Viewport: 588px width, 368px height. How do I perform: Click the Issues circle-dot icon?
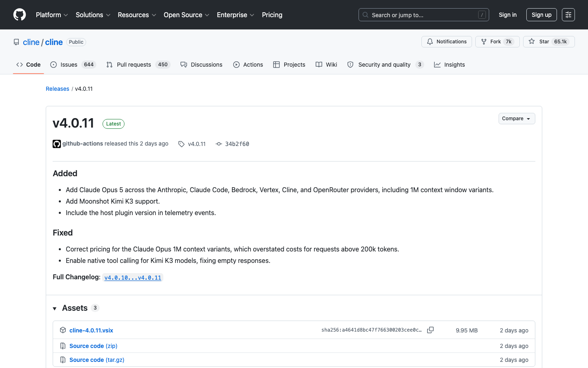[53, 65]
